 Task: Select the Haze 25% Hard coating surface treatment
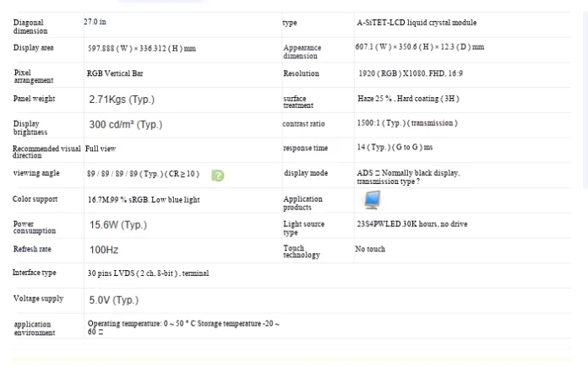click(x=408, y=99)
